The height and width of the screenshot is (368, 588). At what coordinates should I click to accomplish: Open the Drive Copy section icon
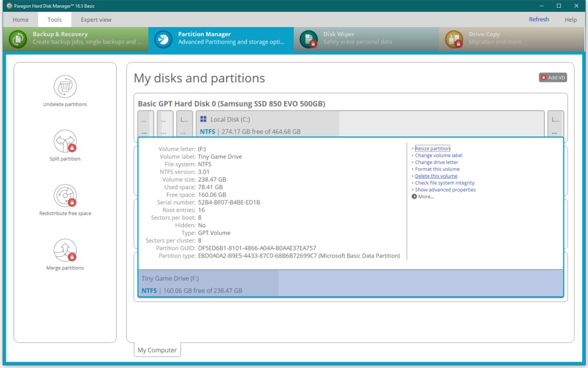click(454, 39)
